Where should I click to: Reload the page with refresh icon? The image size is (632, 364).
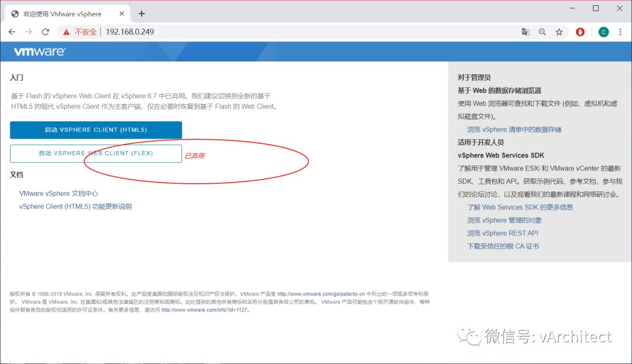46,32
